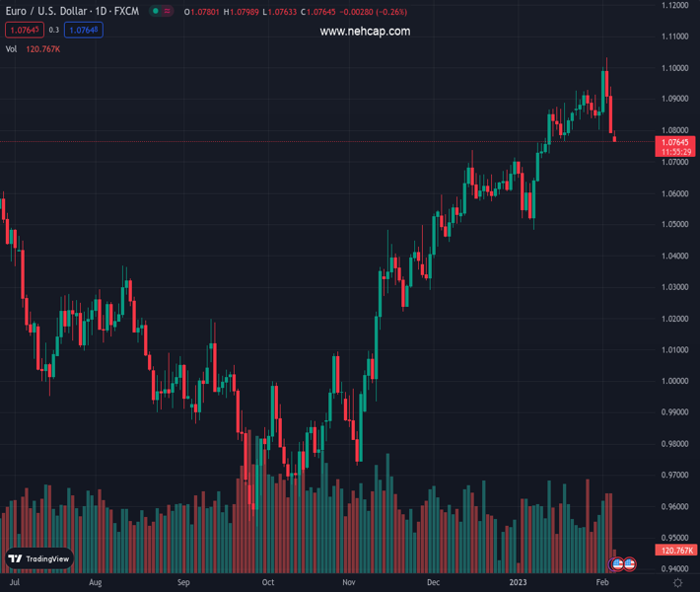Image resolution: width=700 pixels, height=592 pixels.
Task: Open chart settings gear in bottom-right corner
Action: pos(678,583)
